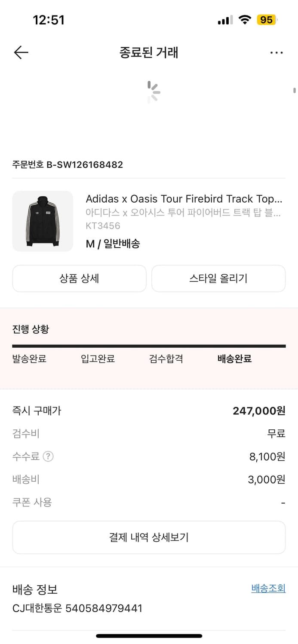Select the 검수합격 inspection status step

click(x=166, y=359)
